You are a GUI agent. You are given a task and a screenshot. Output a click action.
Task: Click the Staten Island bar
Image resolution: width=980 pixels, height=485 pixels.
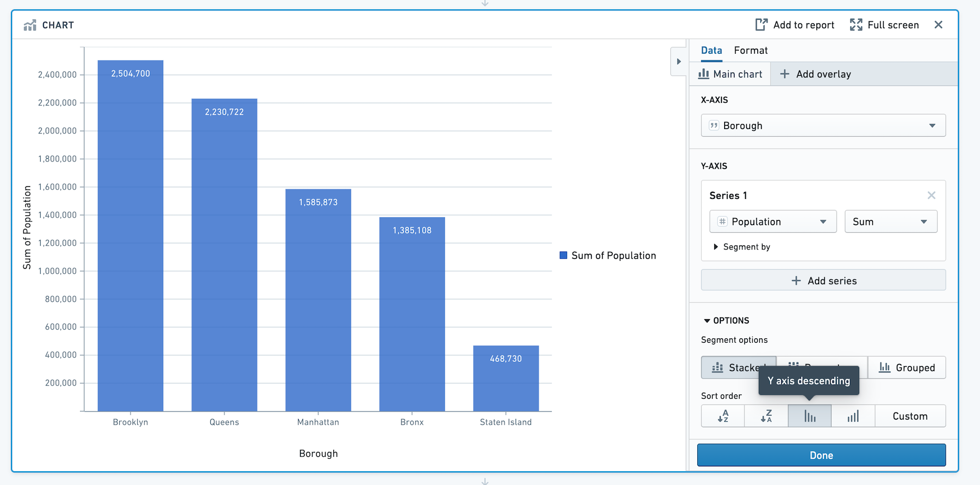(x=506, y=378)
